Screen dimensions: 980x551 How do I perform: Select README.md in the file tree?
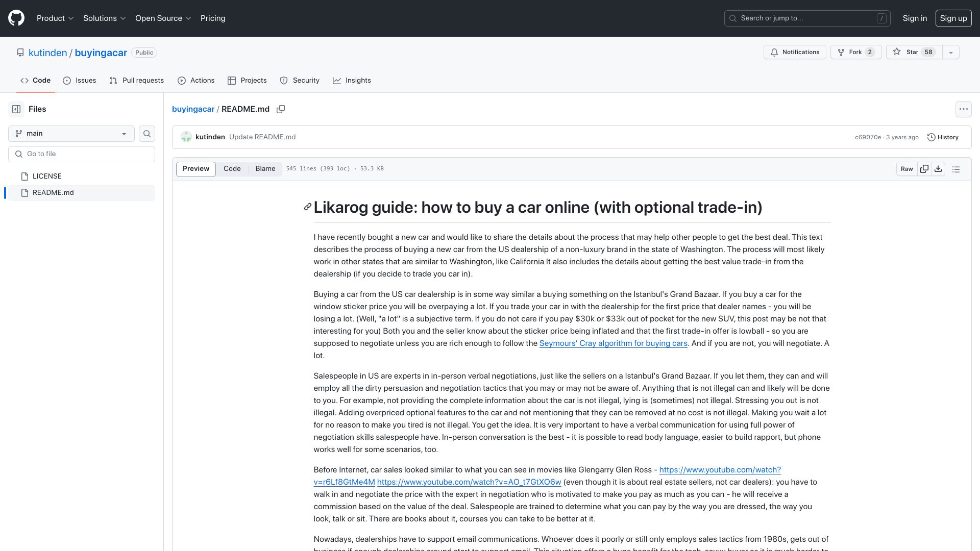click(82, 193)
